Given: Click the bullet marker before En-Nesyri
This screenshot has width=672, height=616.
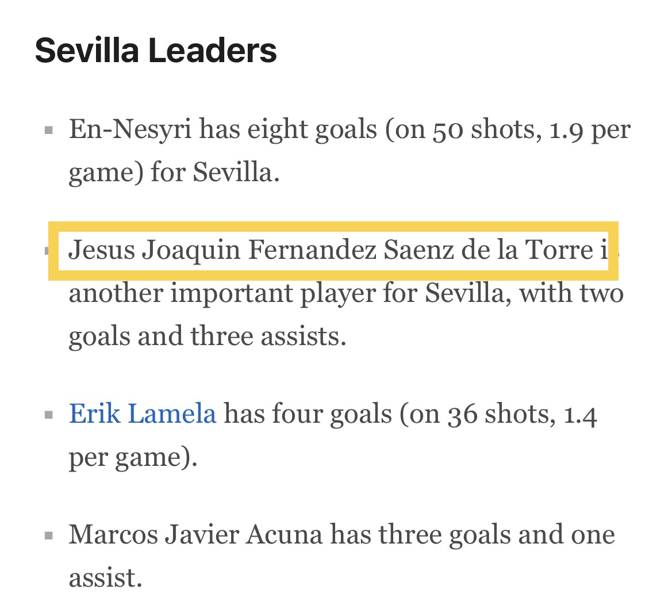Looking at the screenshot, I should 48,129.
